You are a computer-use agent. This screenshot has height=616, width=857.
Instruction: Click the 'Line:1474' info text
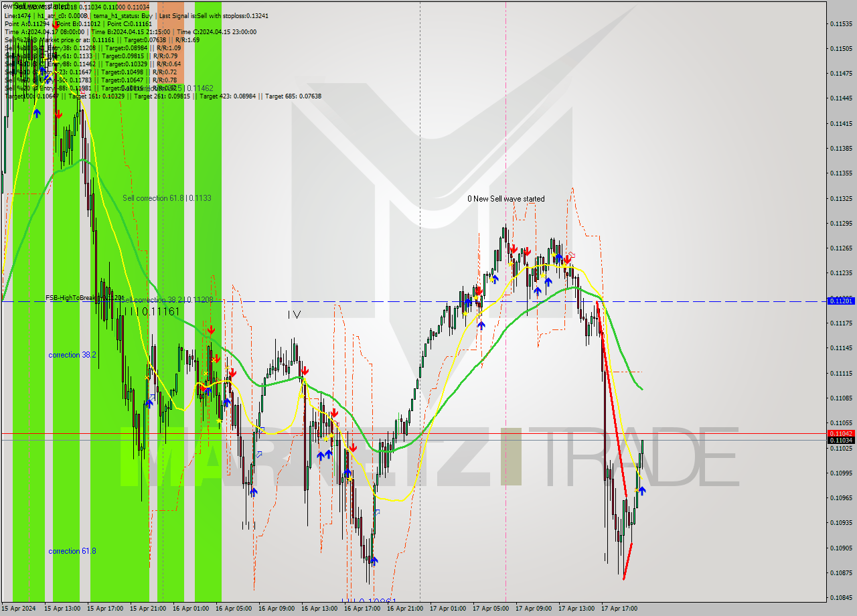[17, 15]
